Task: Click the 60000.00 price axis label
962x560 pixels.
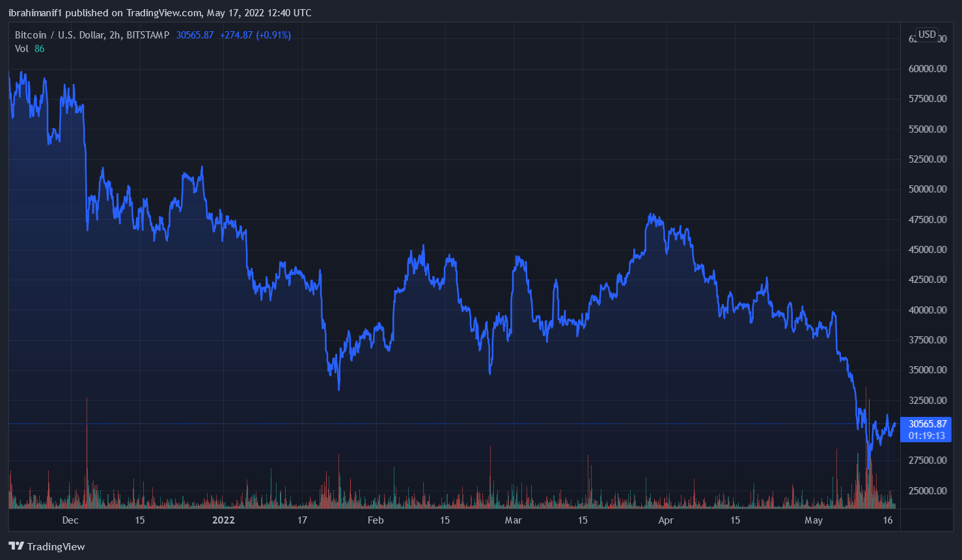Action: (x=927, y=69)
